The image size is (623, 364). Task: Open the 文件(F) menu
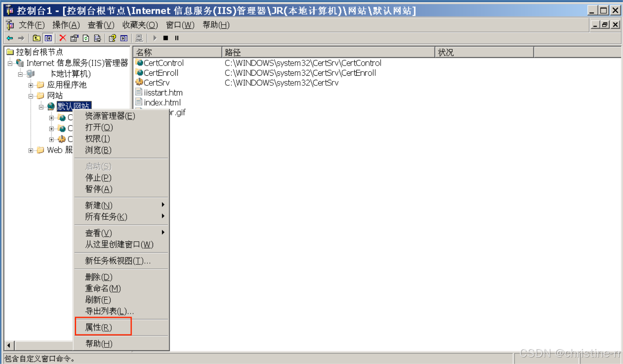[32, 25]
